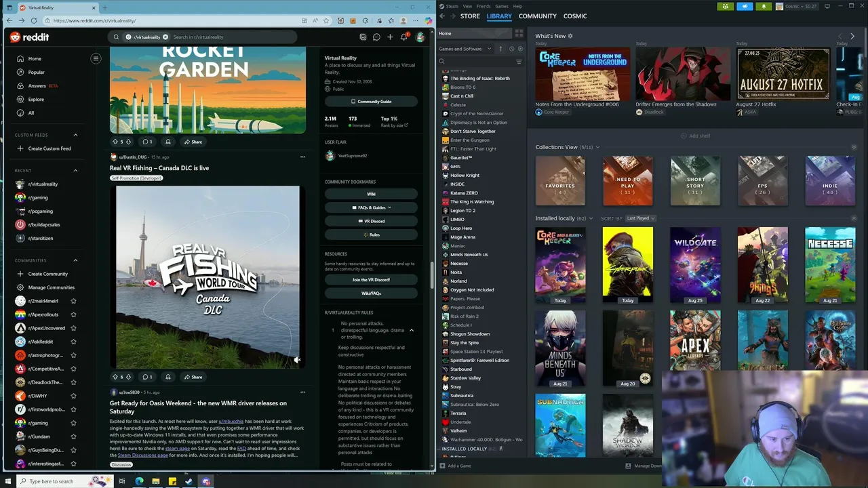Click Join the VR Discord button
868x488 pixels.
371,280
